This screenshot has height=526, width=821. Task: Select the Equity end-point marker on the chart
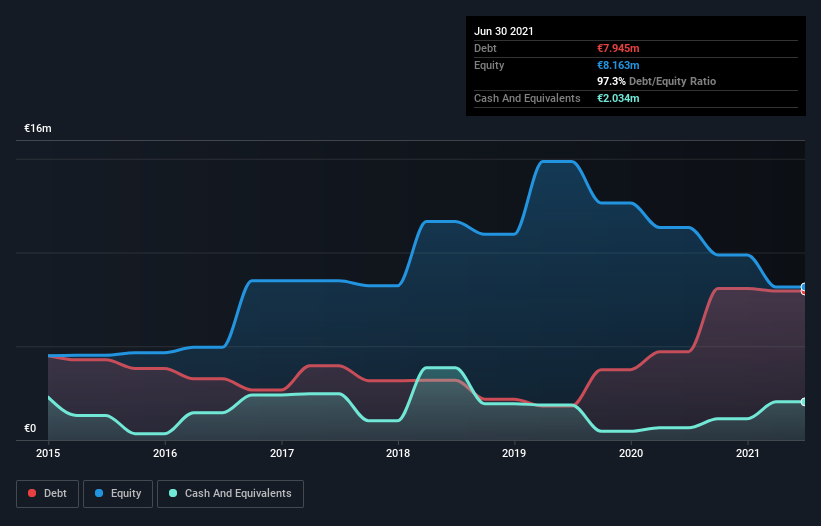tap(804, 287)
